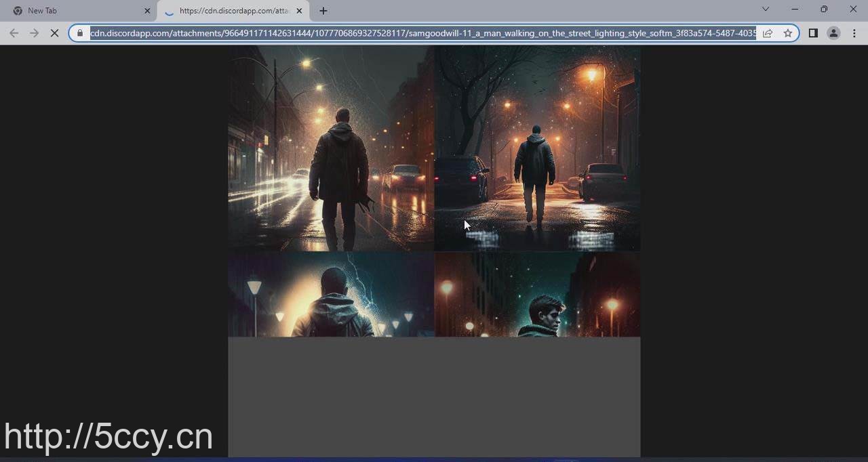Restore down the browser window
Screen dimensions: 868x462
[x=824, y=9]
